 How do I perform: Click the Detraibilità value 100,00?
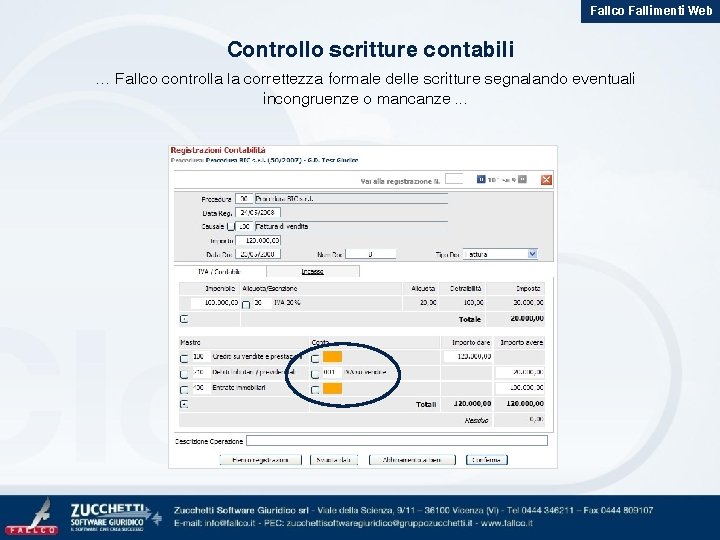(x=474, y=303)
